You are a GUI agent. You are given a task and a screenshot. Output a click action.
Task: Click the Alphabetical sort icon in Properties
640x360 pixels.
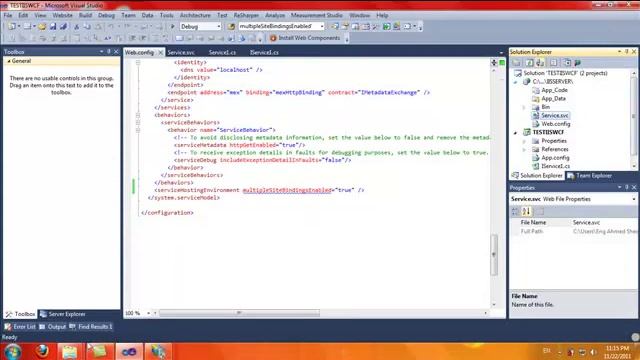[x=526, y=211]
